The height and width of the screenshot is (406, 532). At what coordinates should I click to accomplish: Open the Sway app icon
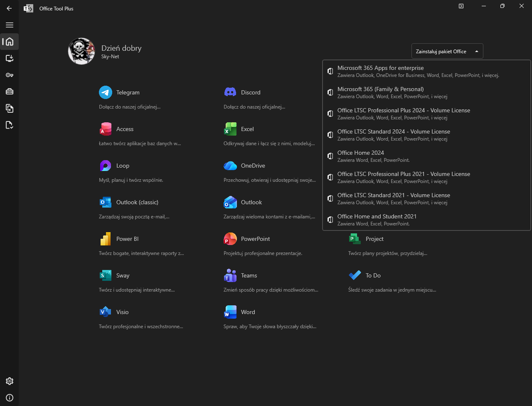106,275
